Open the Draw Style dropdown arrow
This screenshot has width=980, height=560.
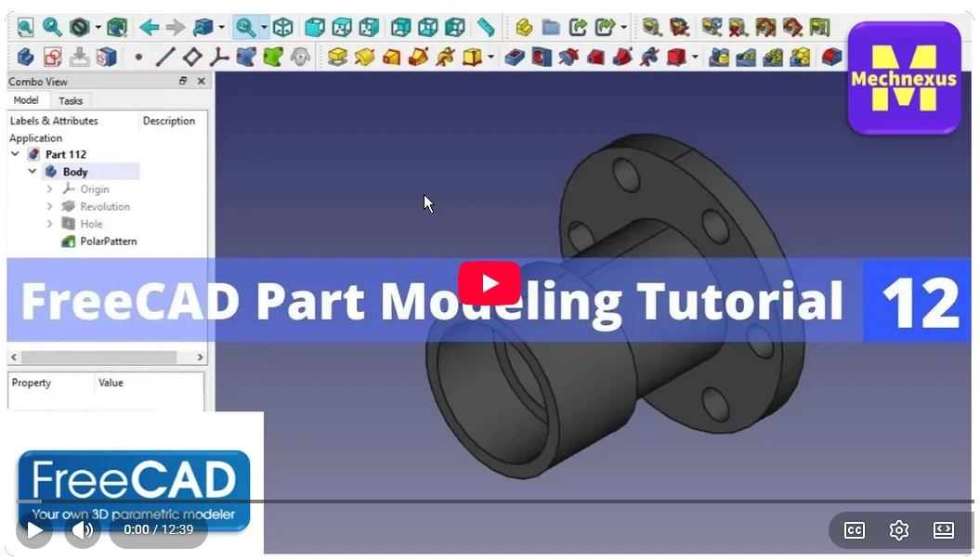(x=98, y=28)
